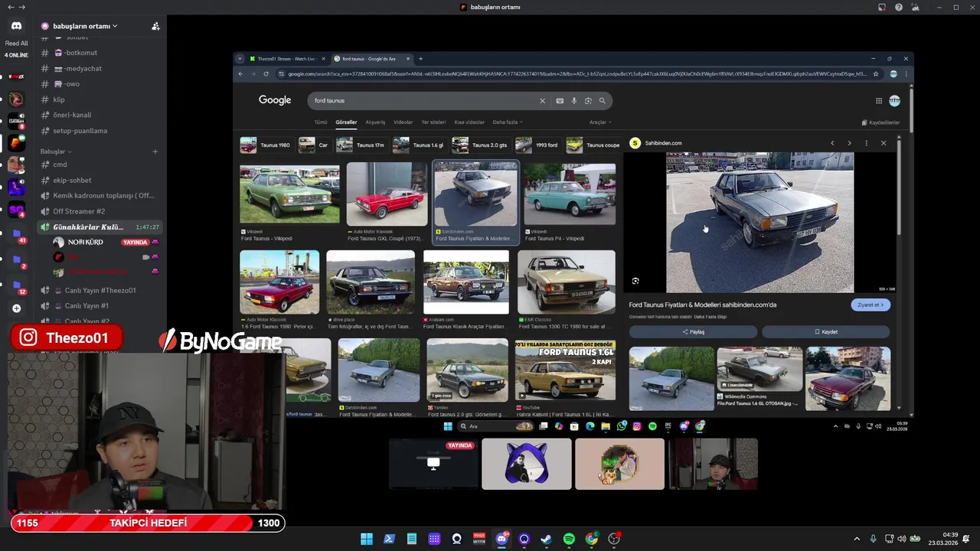Click the Kaydet save button
The height and width of the screenshot is (551, 980).
826,332
